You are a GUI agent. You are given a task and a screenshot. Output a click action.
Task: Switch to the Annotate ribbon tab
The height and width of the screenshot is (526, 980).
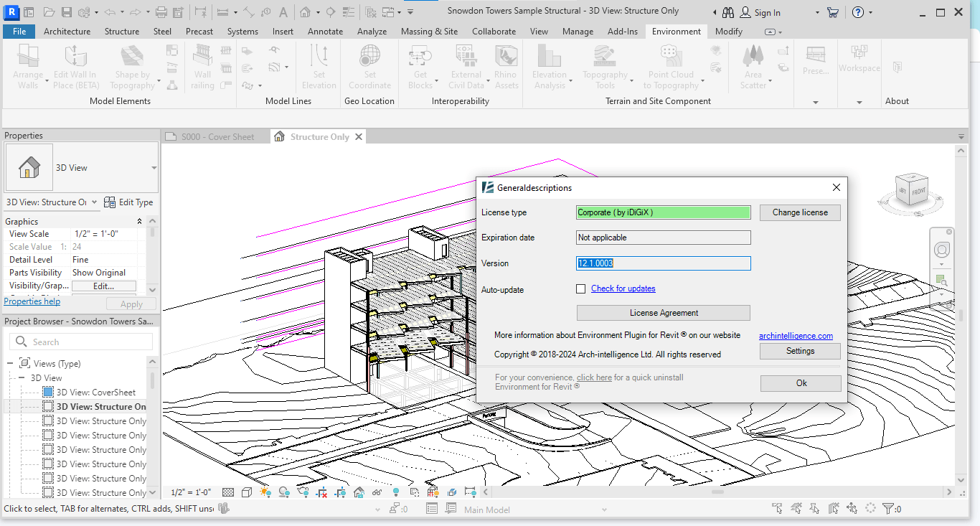(x=326, y=32)
